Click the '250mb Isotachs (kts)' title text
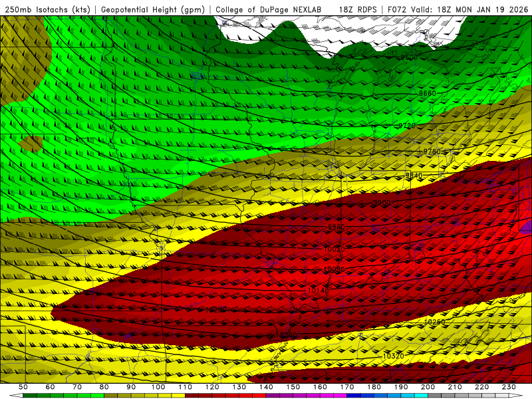532x399 pixels. click(47, 10)
